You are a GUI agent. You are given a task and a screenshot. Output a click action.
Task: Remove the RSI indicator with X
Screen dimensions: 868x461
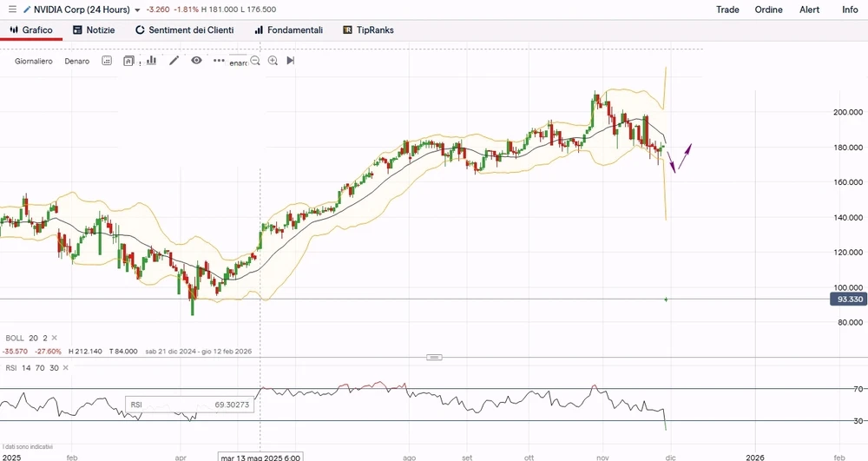(67, 368)
